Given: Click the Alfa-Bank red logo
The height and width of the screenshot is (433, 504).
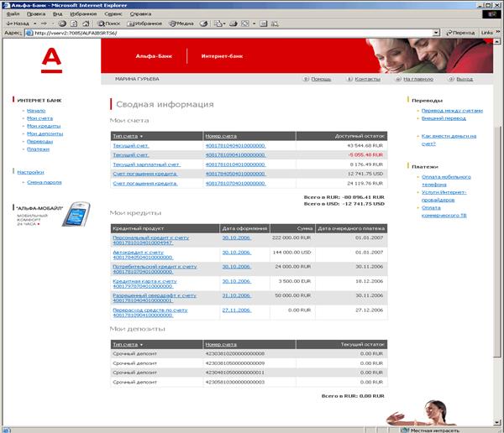Looking at the screenshot, I should tap(50, 59).
